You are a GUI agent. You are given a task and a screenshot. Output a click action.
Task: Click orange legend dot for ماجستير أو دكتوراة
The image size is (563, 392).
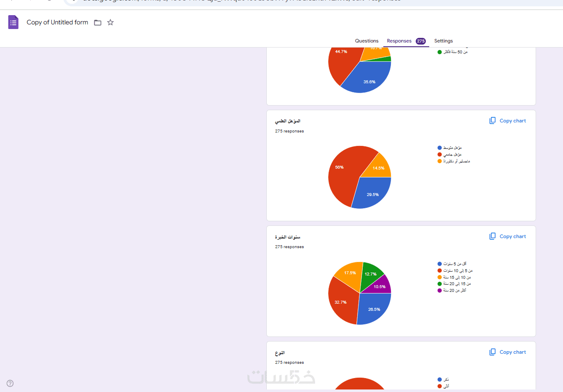pyautogui.click(x=440, y=161)
